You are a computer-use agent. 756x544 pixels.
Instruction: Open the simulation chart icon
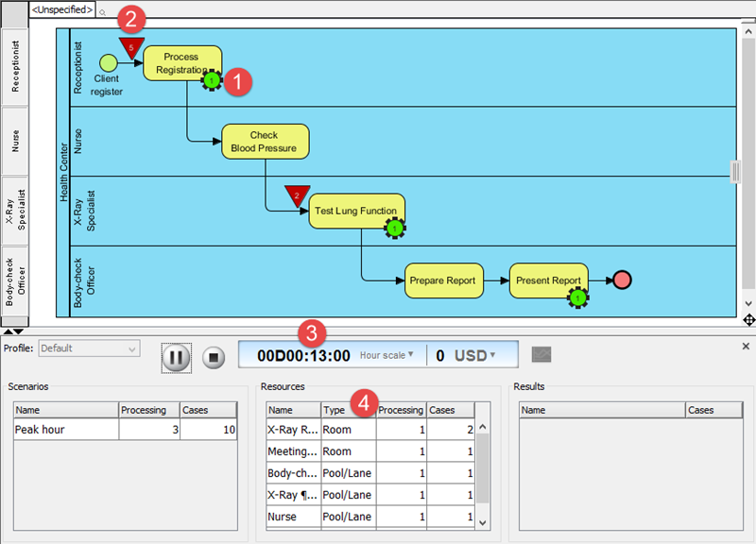[x=541, y=355]
